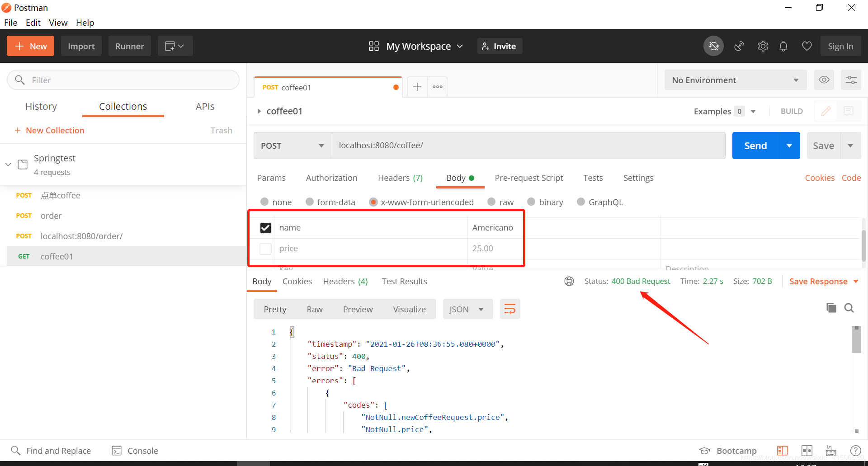
Task: Expand the Save Response dropdown
Action: (856, 281)
